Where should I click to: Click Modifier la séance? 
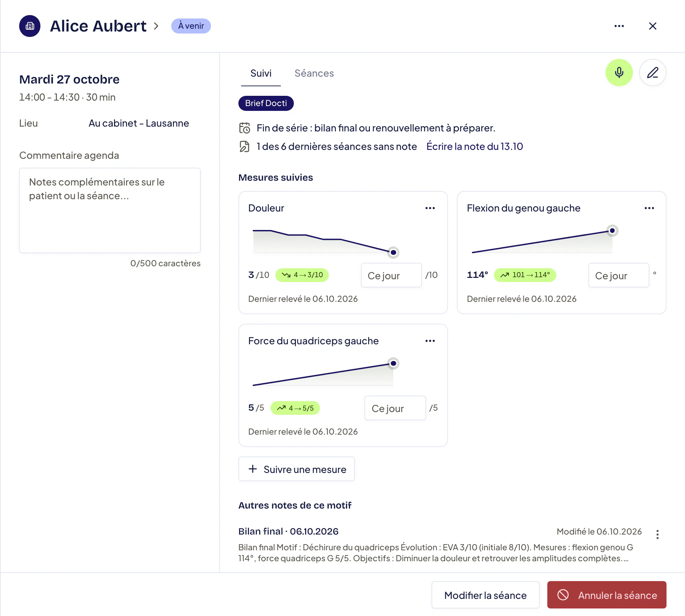point(485,595)
